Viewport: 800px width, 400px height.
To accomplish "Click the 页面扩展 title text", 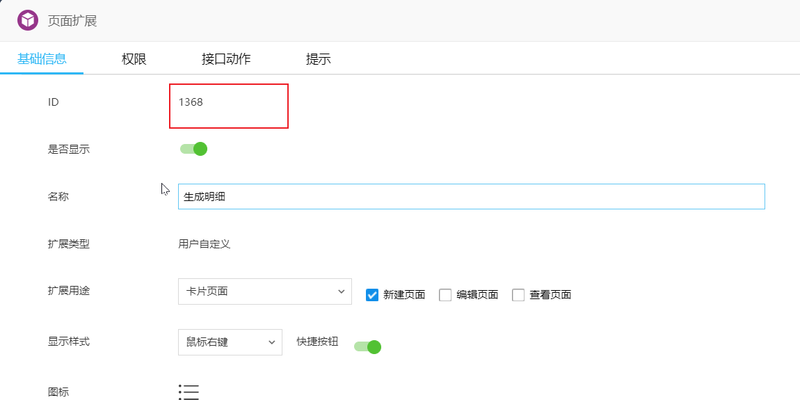I will click(x=72, y=21).
